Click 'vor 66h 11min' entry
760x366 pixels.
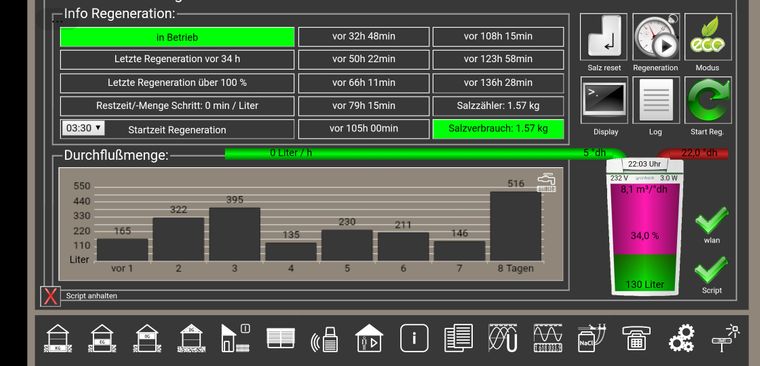pos(364,82)
